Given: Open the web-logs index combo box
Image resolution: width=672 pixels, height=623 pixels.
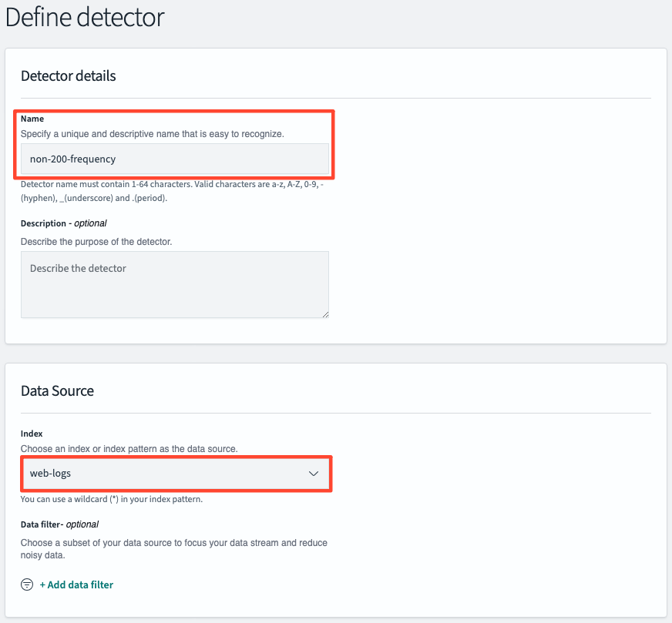Looking at the screenshot, I should pyautogui.click(x=176, y=474).
